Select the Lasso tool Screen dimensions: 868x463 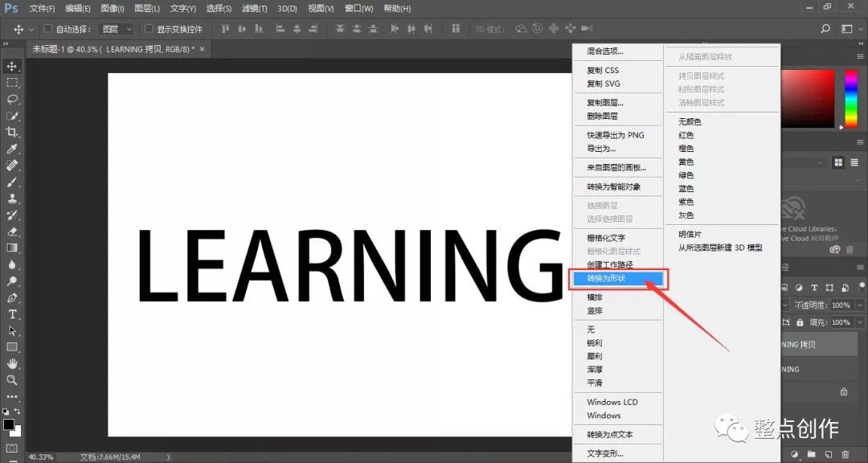pyautogui.click(x=11, y=100)
